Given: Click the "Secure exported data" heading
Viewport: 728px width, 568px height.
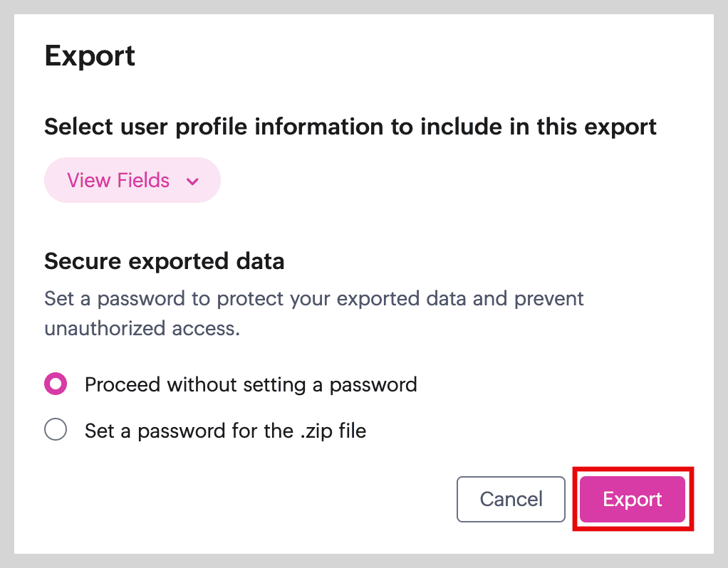Looking at the screenshot, I should [x=165, y=262].
